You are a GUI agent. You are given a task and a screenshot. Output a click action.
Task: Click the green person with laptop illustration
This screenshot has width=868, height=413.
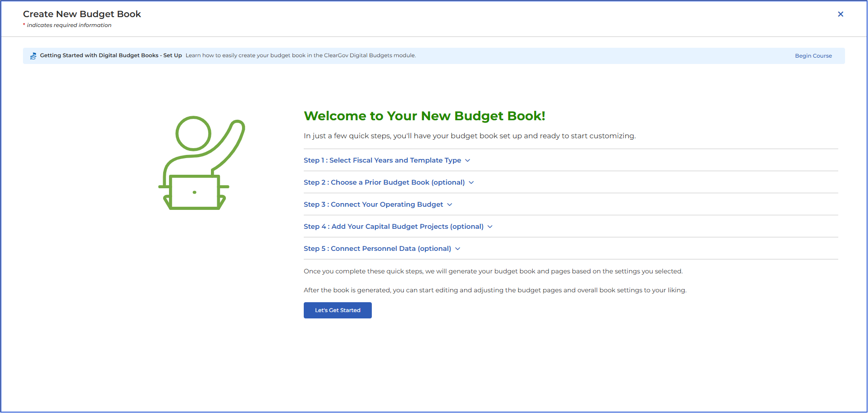click(201, 163)
